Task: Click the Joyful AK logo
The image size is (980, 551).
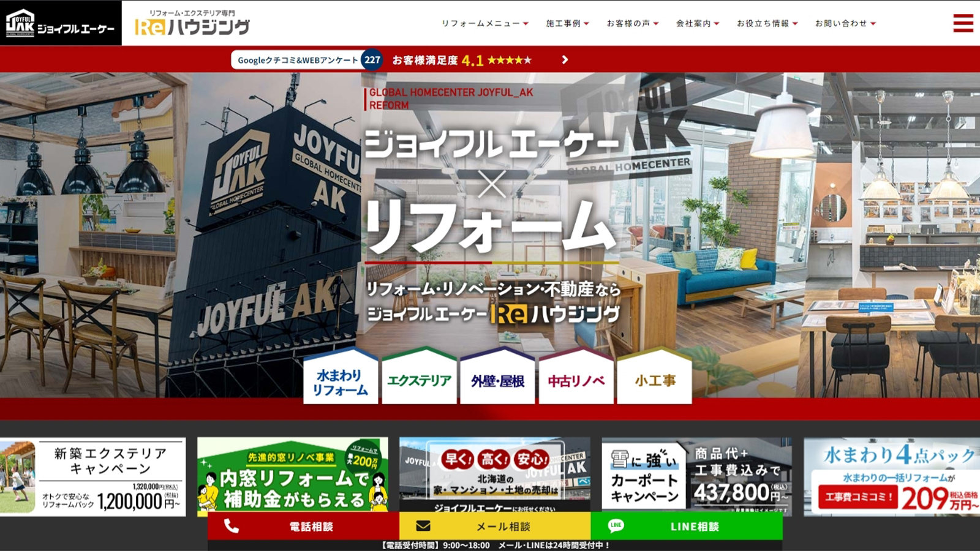Action: point(60,23)
